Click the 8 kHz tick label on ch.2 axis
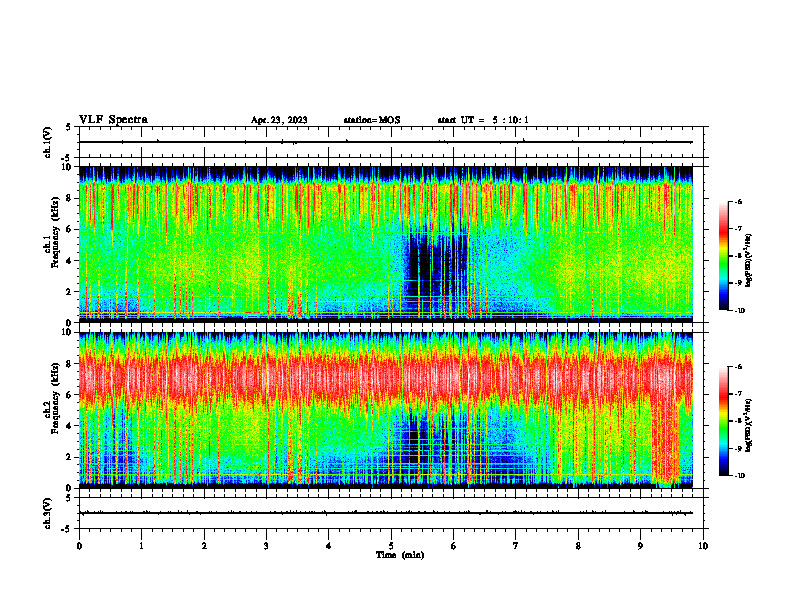 [x=70, y=364]
